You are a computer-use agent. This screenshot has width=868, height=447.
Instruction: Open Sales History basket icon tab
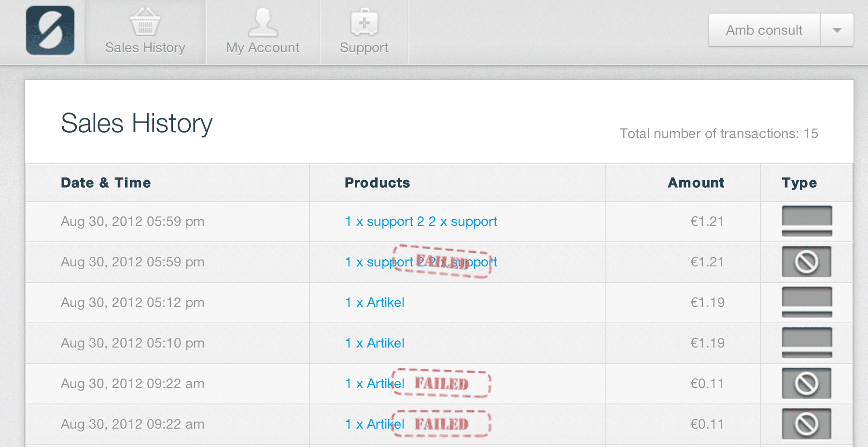(x=145, y=32)
